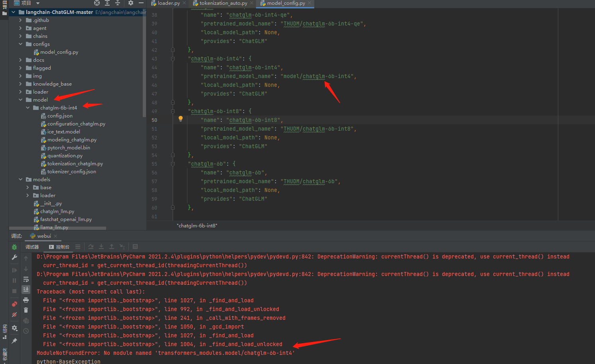The image size is (595, 364).
Task: Click the Stop debug square icon
Action: pyautogui.click(x=14, y=291)
